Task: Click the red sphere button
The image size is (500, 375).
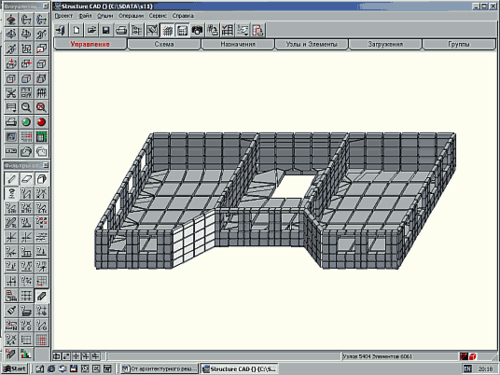Action: pyautogui.click(x=41, y=122)
